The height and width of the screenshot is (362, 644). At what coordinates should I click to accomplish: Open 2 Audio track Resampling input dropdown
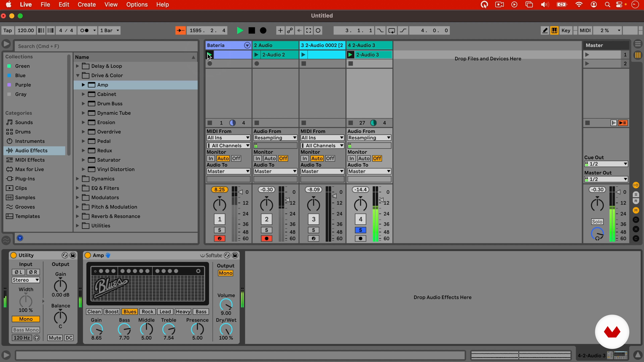coord(275,138)
